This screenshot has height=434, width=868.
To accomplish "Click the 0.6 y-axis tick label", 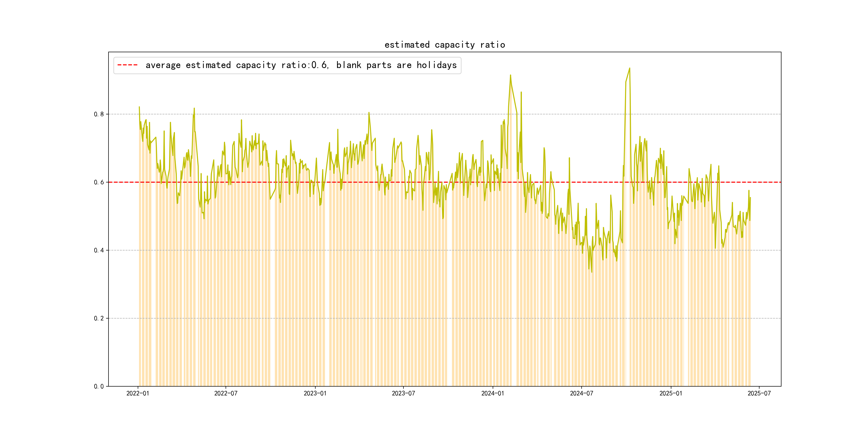I will click(x=99, y=182).
